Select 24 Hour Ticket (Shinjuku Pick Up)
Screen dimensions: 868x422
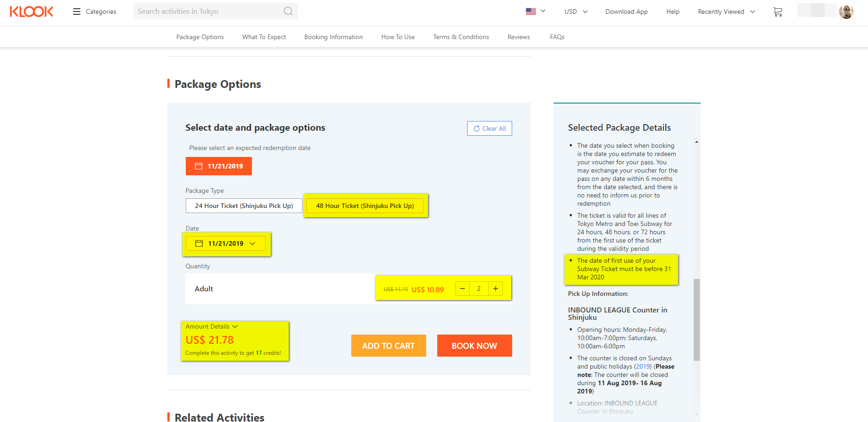tap(244, 206)
